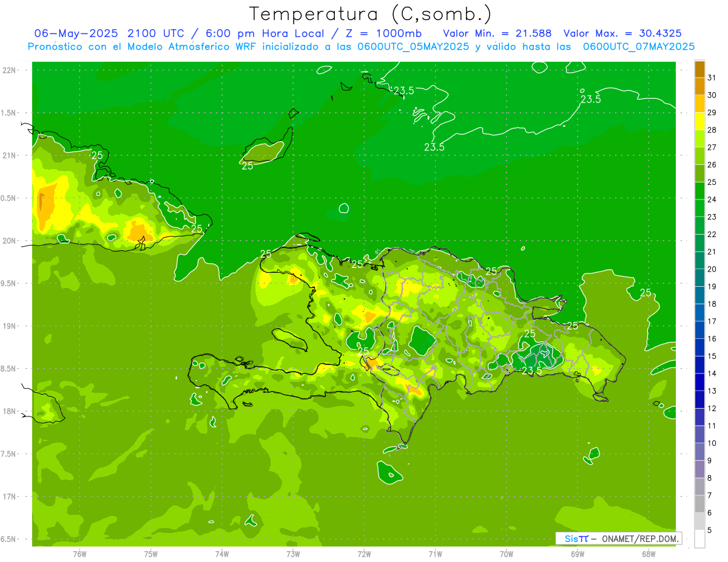
Task: Click the '0600UTC_07MAY2025' valid-until time text
Action: coord(639,46)
